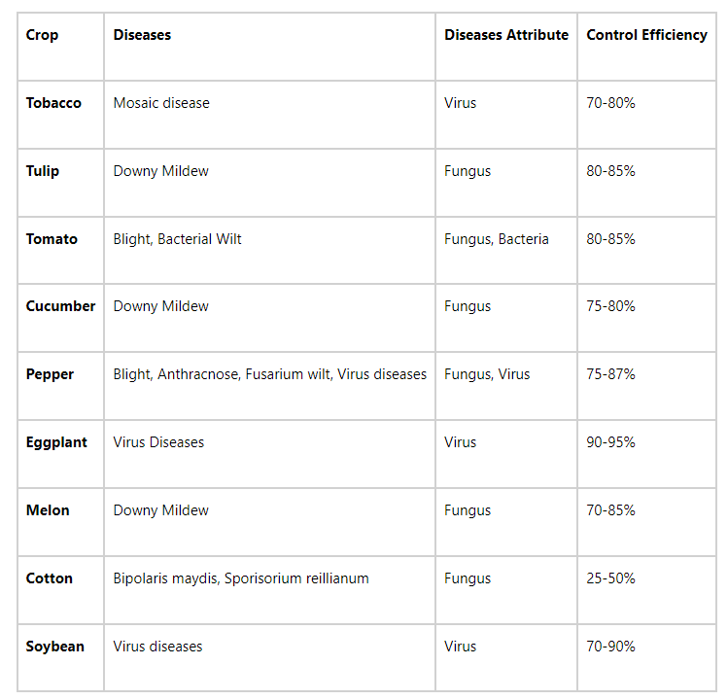Select the Tobacco crop cell
Viewport: 728px width, 700px height.
53,103
